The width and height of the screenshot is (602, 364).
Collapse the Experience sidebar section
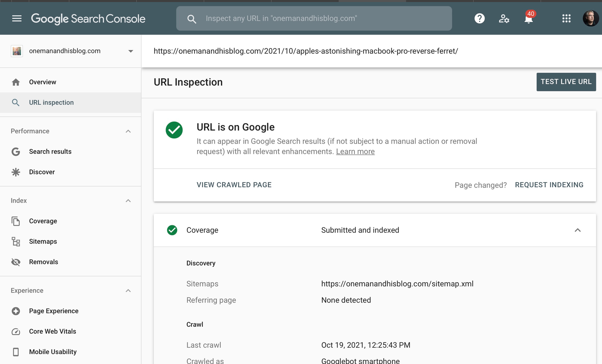(x=128, y=291)
